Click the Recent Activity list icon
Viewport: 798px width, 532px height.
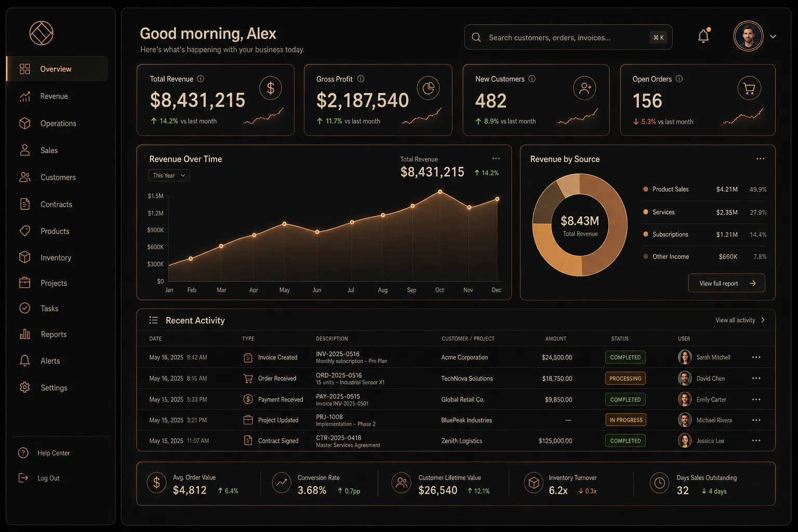[153, 320]
